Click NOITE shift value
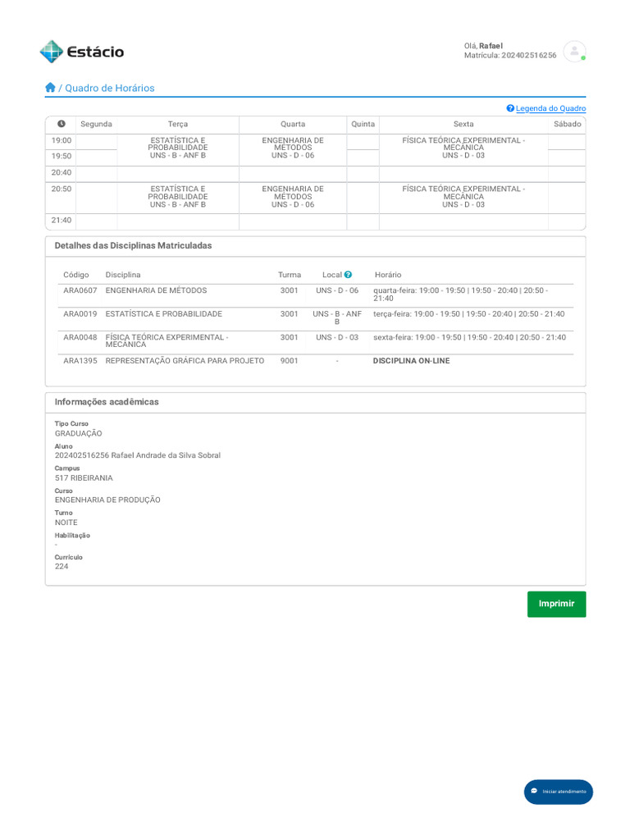The height and width of the screenshot is (840, 630). pos(66,523)
